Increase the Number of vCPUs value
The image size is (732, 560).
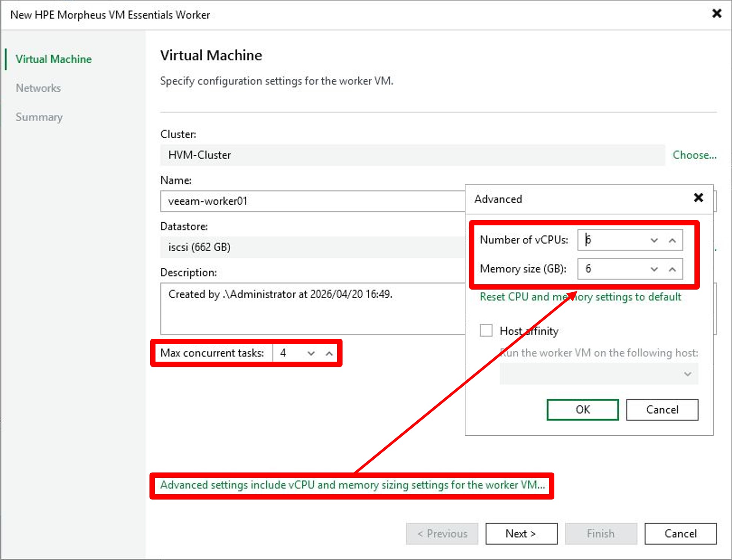pyautogui.click(x=672, y=240)
